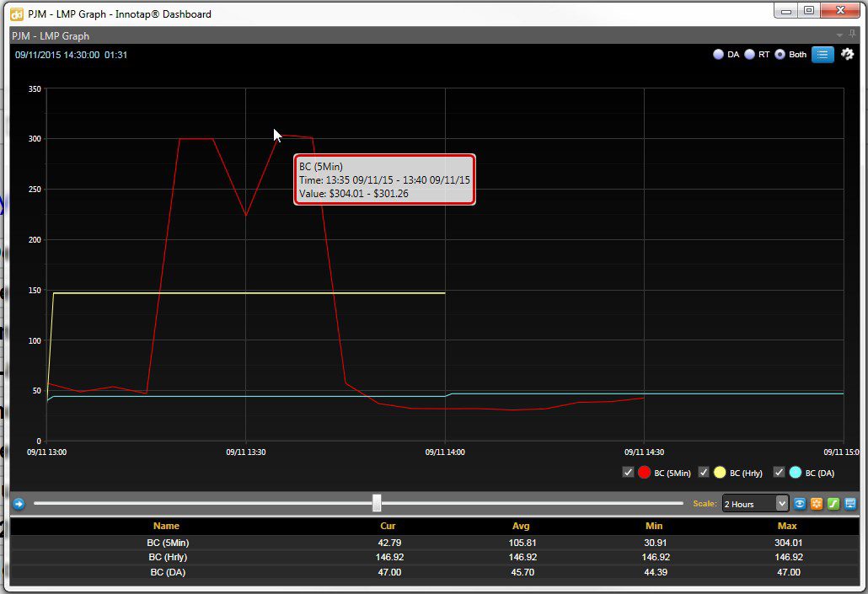Click the 105.81 average value cell

click(522, 543)
